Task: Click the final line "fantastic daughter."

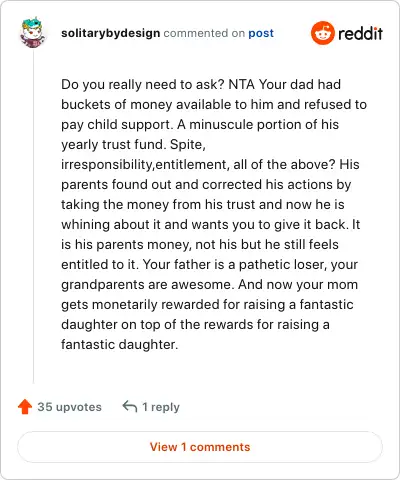Action: (119, 344)
